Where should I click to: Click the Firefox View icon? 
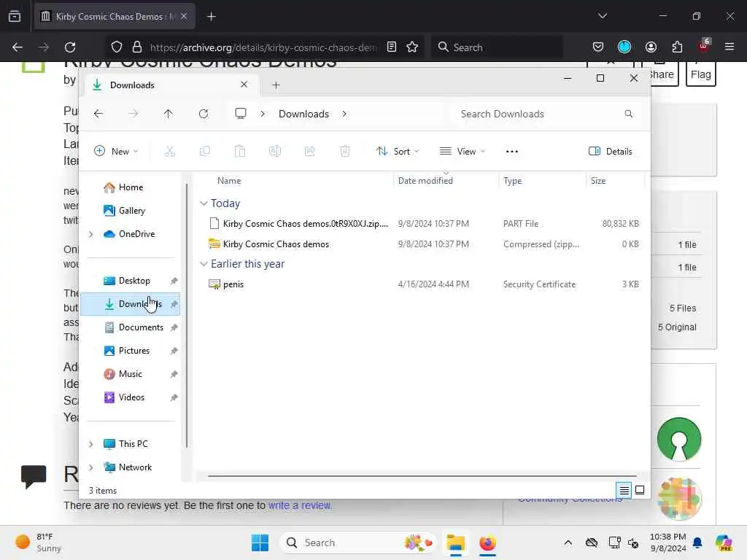click(x=15, y=16)
